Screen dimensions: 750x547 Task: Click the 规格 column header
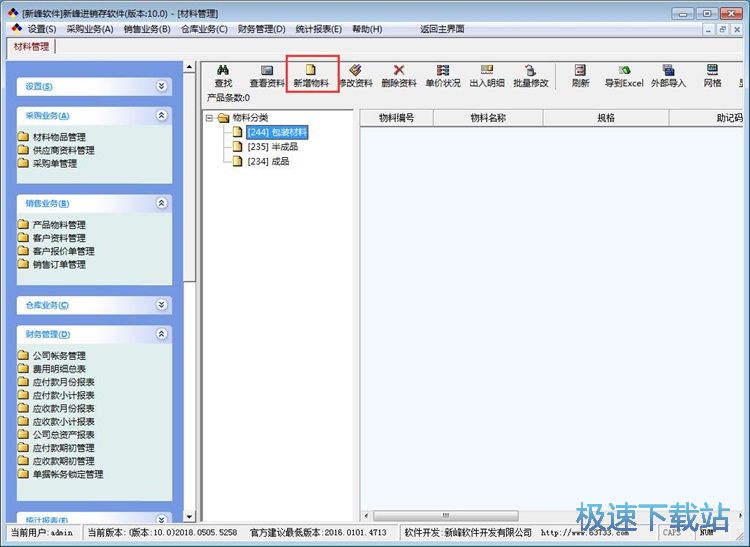coord(606,118)
